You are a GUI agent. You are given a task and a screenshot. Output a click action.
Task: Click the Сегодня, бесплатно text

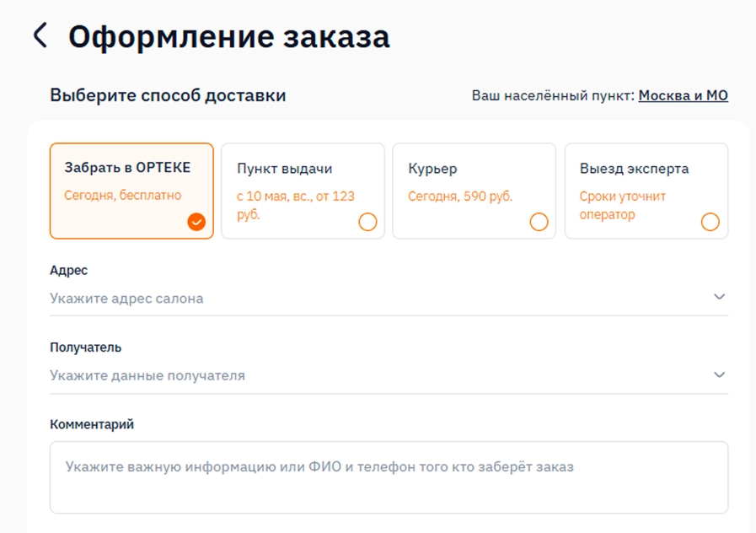coord(122,196)
